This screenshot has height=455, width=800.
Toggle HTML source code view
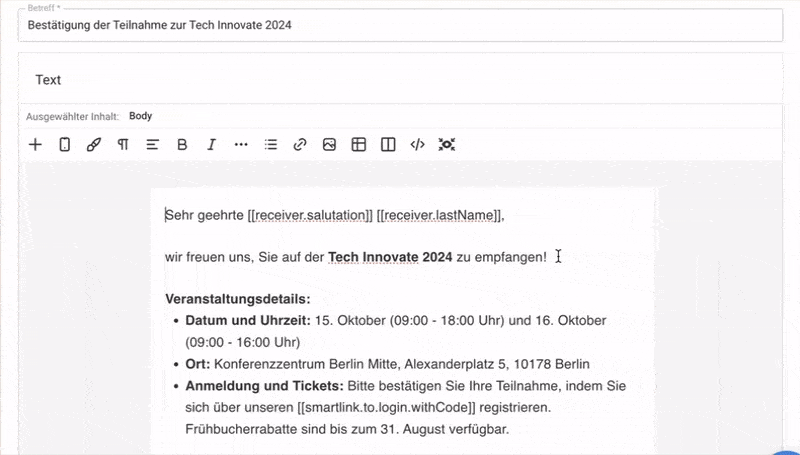click(x=417, y=144)
